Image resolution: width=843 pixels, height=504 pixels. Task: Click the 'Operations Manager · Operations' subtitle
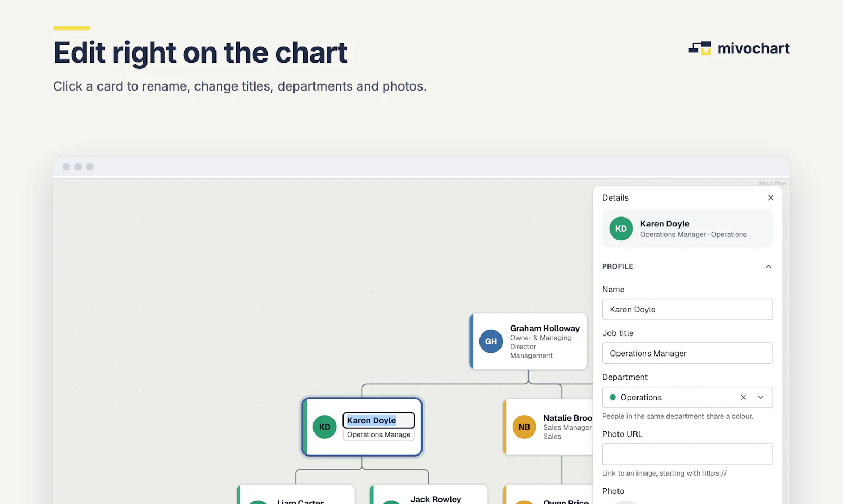tap(693, 234)
